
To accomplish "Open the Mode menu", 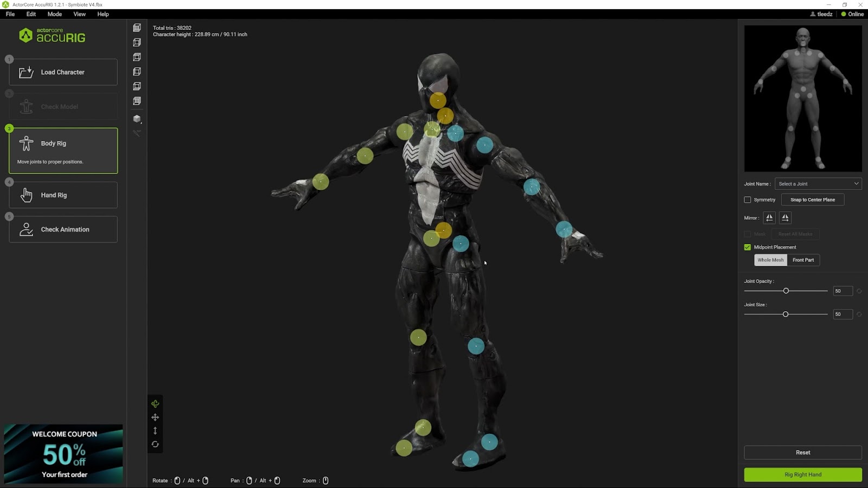I will coord(54,14).
